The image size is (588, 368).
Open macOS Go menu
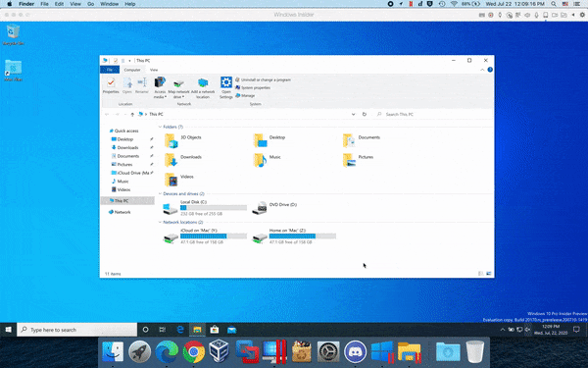pyautogui.click(x=90, y=4)
